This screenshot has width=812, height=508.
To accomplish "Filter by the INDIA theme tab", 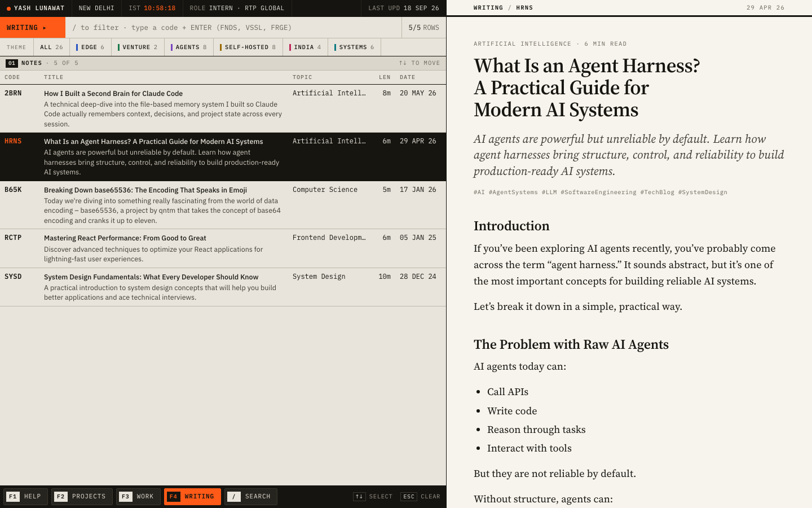I will tap(305, 47).
